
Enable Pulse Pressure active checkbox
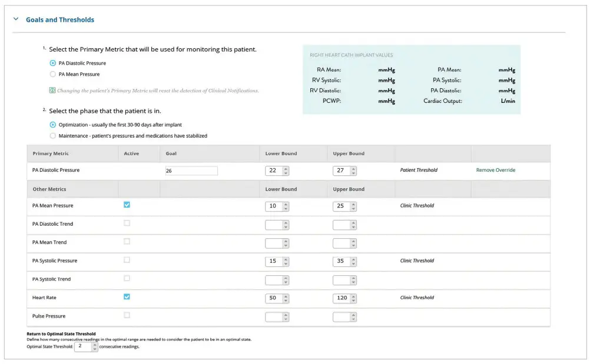pos(127,315)
